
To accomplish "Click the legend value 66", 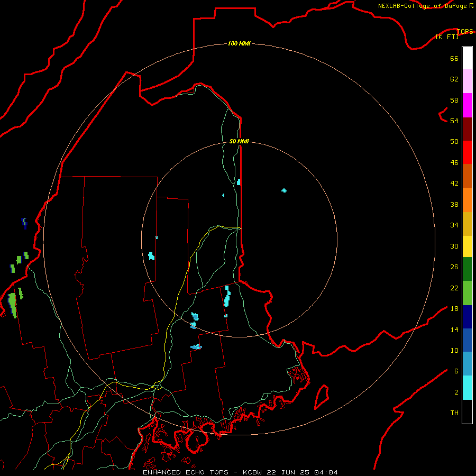I will (x=454, y=58).
